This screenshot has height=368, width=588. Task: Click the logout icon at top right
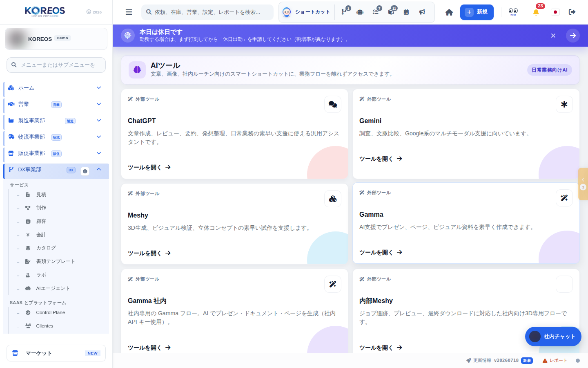click(x=572, y=12)
